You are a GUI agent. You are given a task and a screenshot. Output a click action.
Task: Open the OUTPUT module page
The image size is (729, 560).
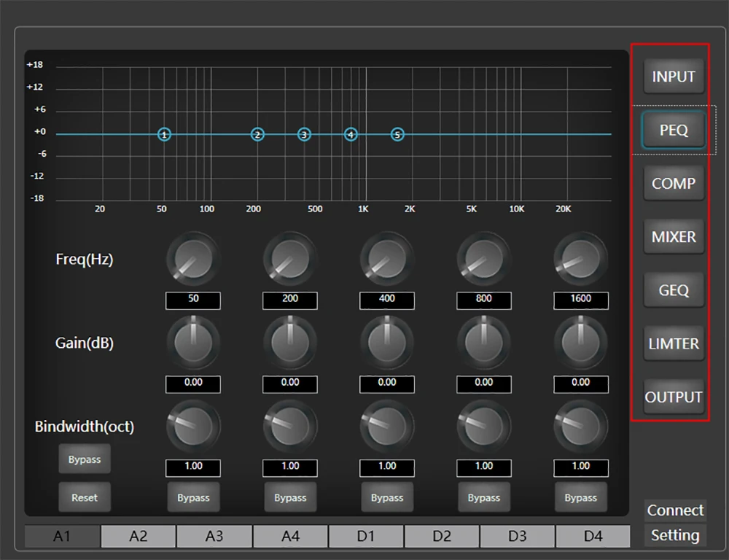[673, 397]
